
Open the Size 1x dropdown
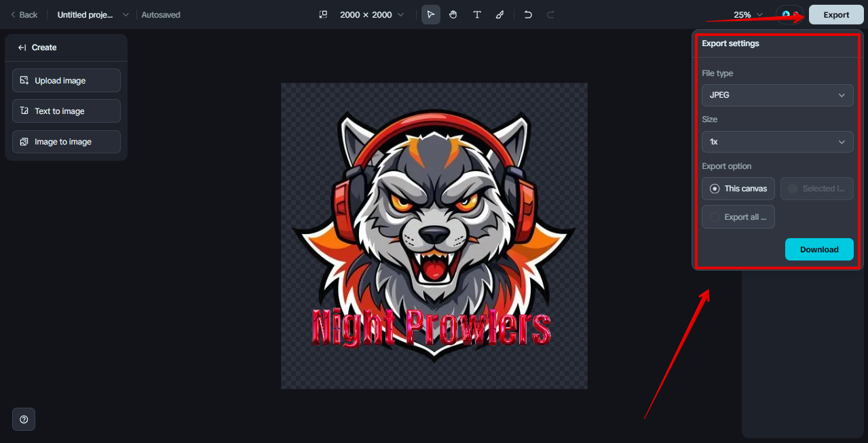(x=778, y=142)
